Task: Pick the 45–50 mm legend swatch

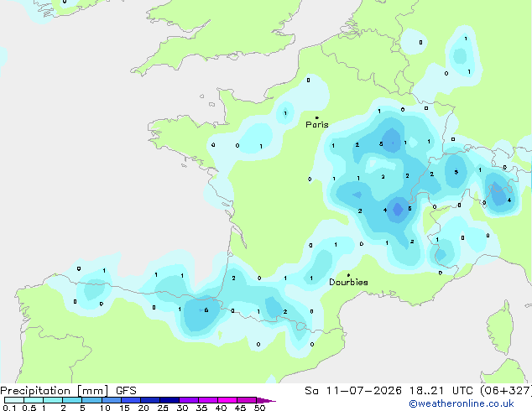Action: (247, 400)
